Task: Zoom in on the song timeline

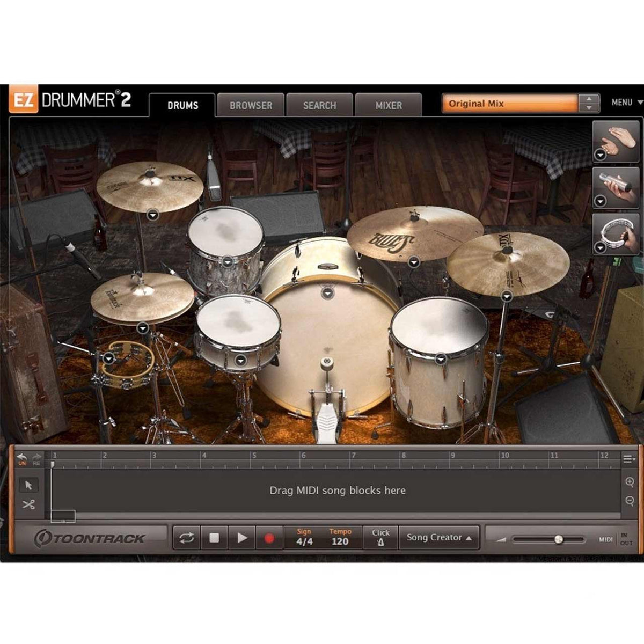Action: point(630,482)
